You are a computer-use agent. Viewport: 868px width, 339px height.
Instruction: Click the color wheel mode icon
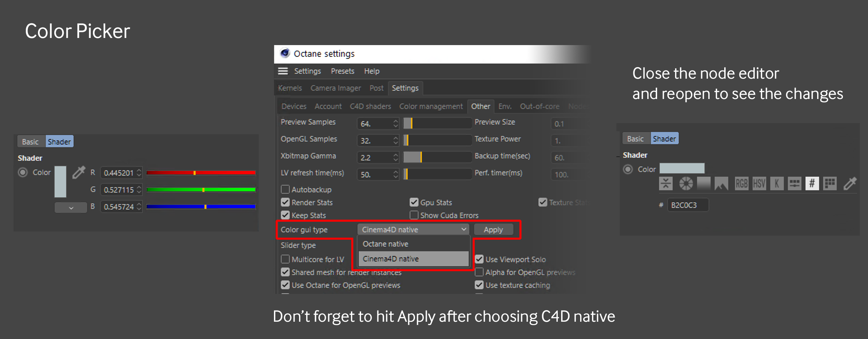[686, 184]
